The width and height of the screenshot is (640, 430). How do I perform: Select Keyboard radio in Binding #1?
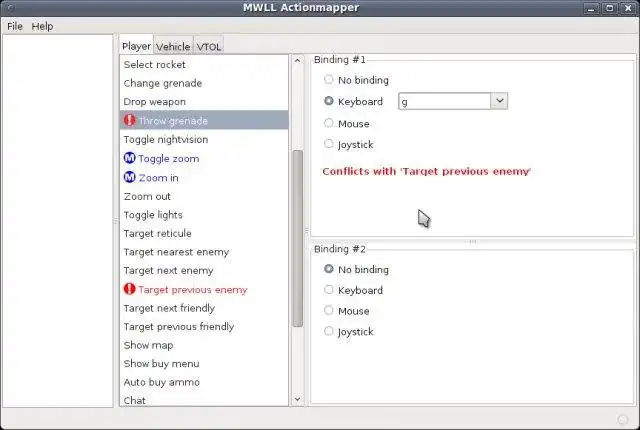(x=329, y=101)
